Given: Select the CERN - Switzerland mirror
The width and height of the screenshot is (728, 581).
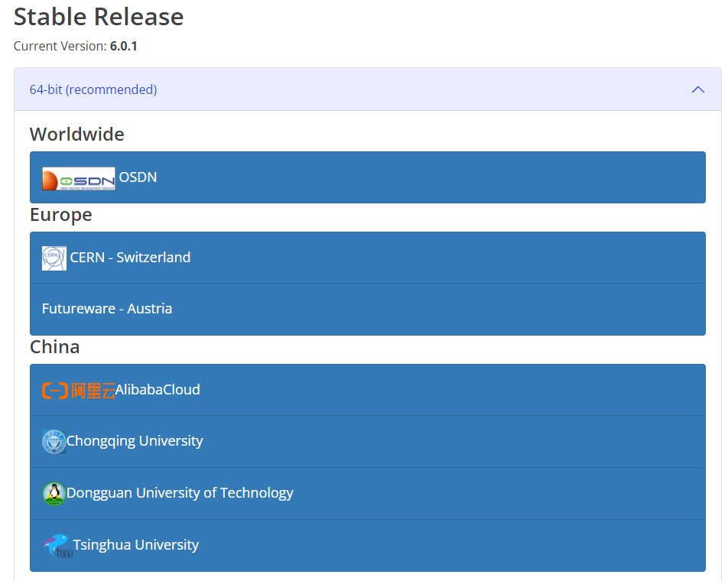Looking at the screenshot, I should (130, 258).
